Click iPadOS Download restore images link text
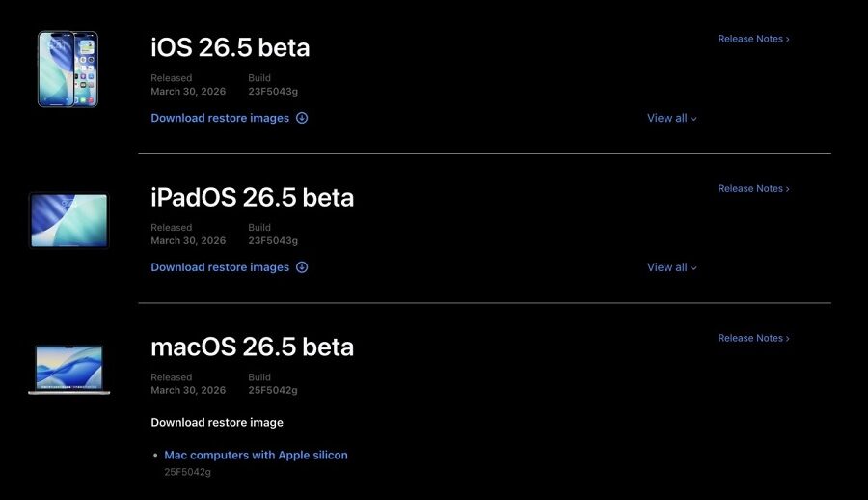The image size is (868, 500). pyautogui.click(x=220, y=267)
